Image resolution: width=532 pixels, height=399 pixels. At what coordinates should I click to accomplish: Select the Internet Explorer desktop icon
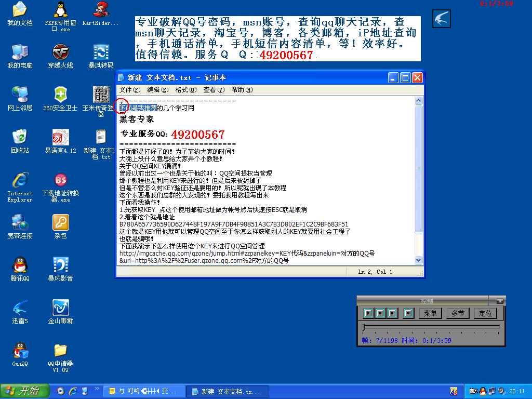[x=20, y=187]
